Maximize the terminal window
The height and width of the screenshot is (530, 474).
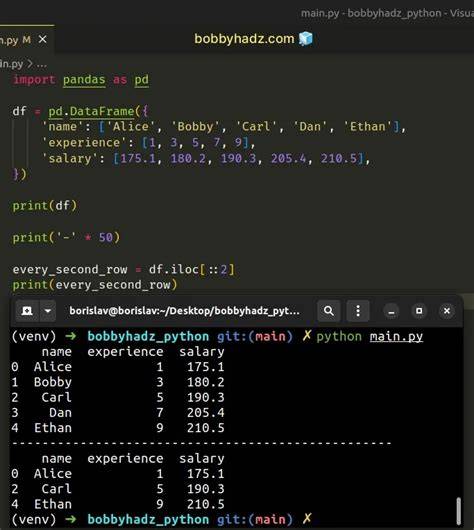point(419,311)
